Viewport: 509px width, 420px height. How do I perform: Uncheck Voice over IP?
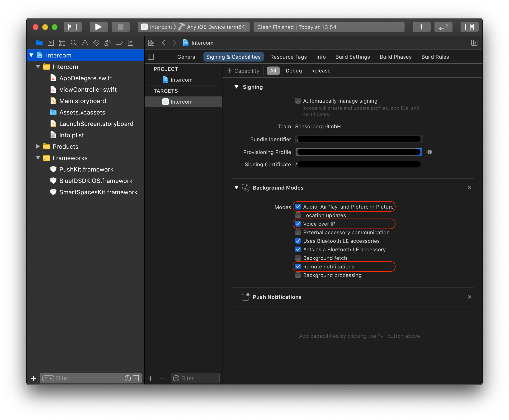298,224
